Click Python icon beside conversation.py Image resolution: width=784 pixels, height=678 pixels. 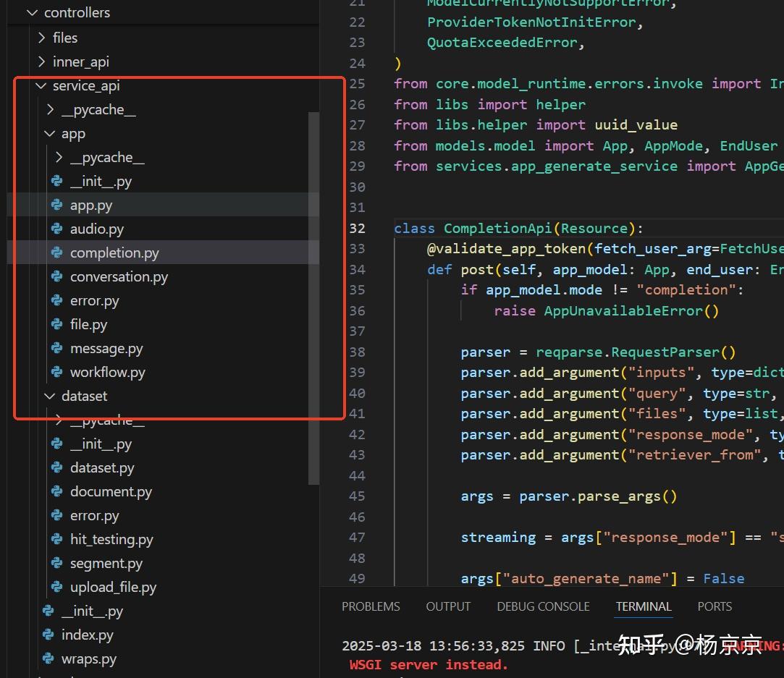point(57,276)
